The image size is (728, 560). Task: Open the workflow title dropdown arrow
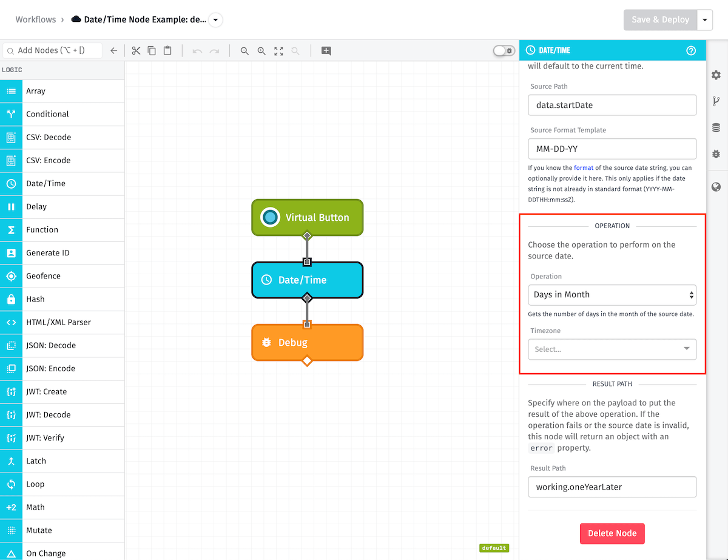pyautogui.click(x=215, y=20)
